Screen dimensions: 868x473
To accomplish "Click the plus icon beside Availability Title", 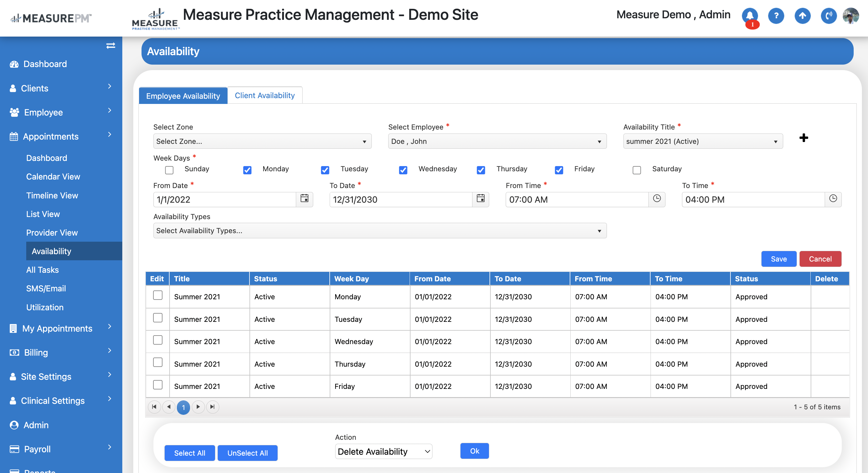I will tap(803, 138).
